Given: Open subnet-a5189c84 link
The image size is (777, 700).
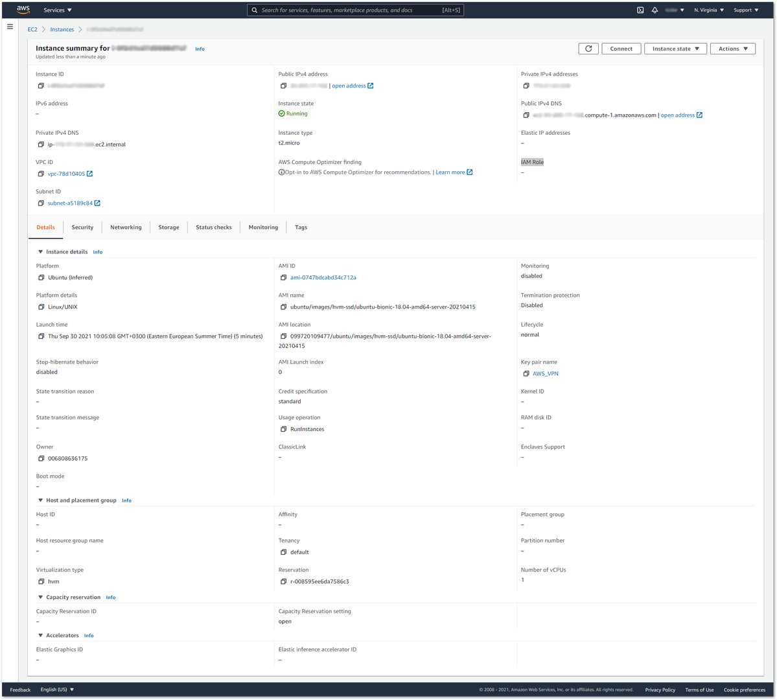Looking at the screenshot, I should tap(74, 204).
